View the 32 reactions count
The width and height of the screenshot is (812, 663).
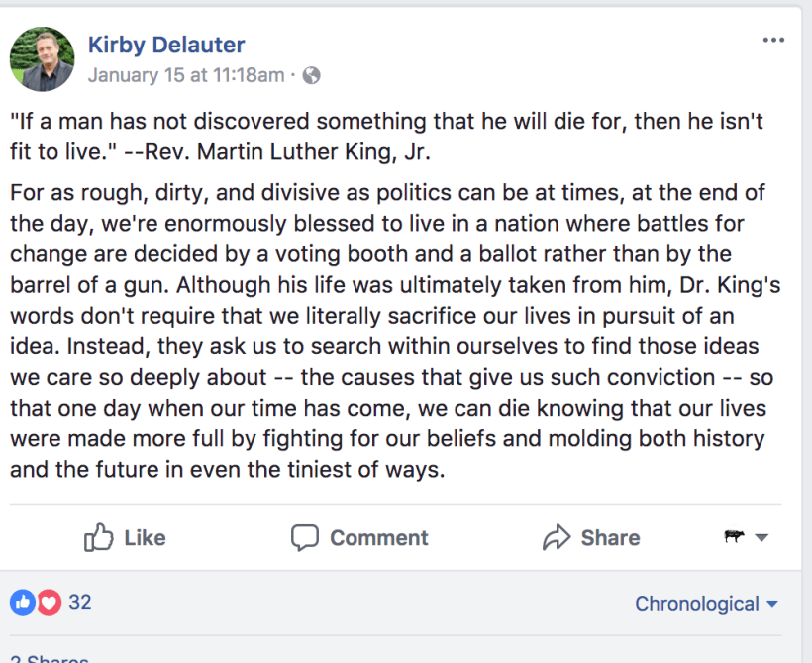coord(80,602)
